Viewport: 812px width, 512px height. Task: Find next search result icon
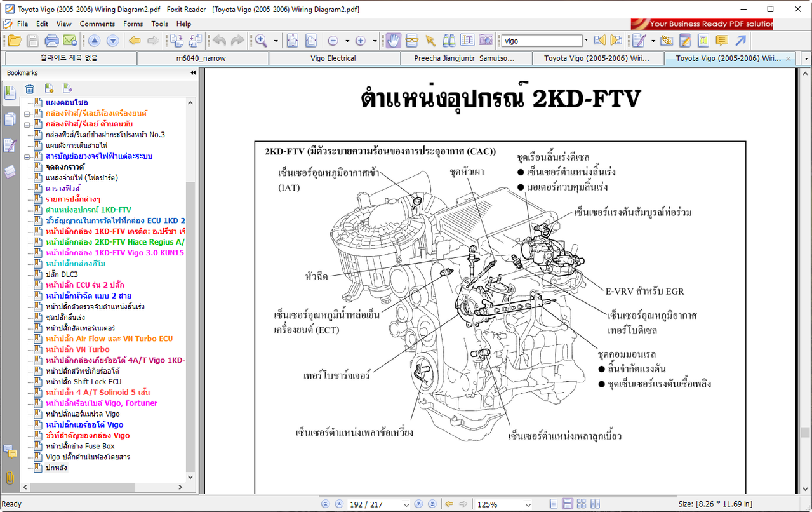coord(616,41)
